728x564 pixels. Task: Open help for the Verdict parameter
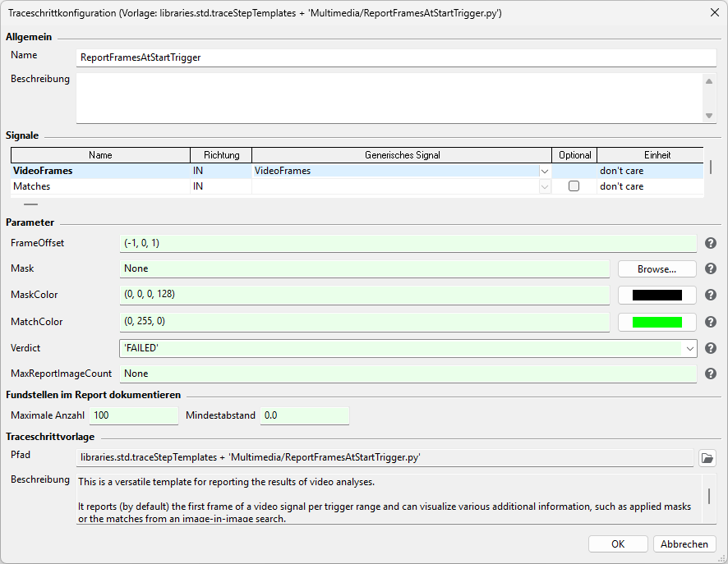tap(711, 348)
